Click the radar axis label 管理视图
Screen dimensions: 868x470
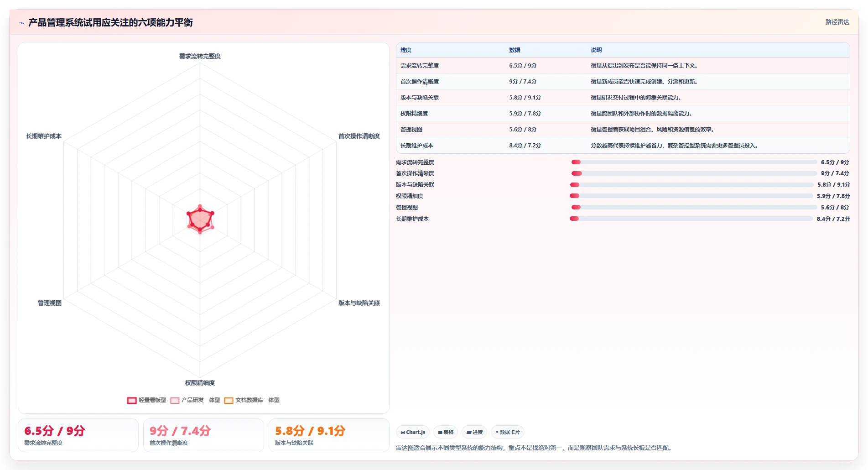click(x=50, y=303)
